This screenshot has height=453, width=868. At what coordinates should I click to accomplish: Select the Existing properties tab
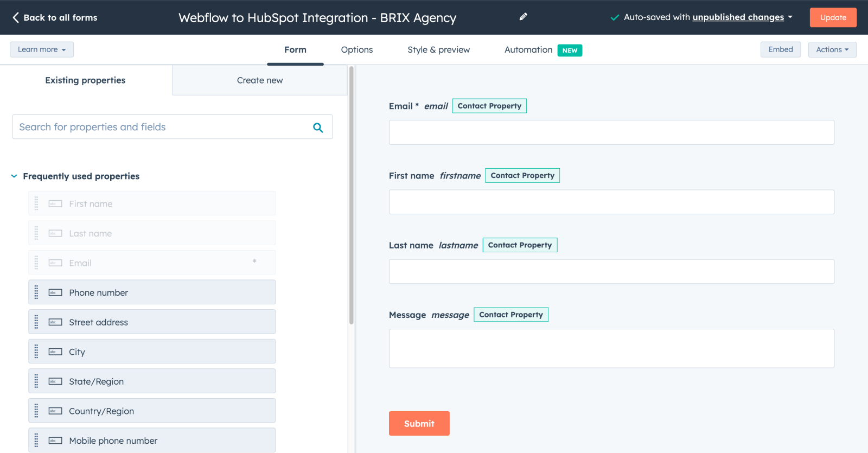point(86,80)
